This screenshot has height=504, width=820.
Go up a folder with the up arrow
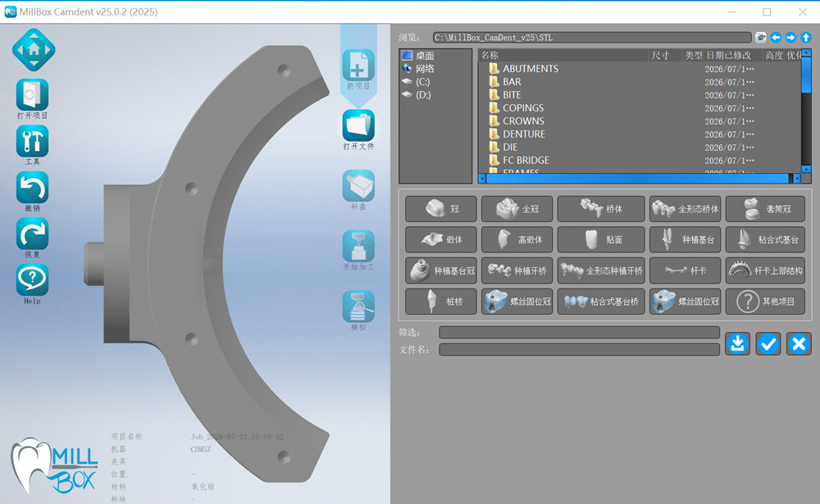click(806, 37)
